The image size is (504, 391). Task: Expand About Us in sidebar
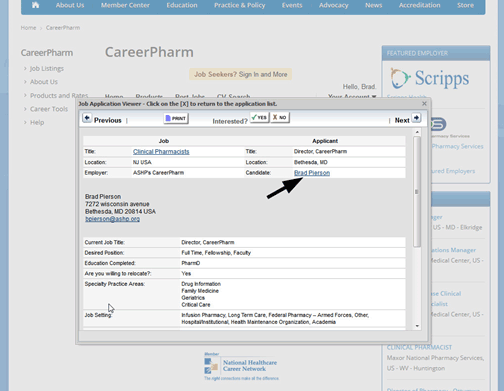click(x=44, y=82)
